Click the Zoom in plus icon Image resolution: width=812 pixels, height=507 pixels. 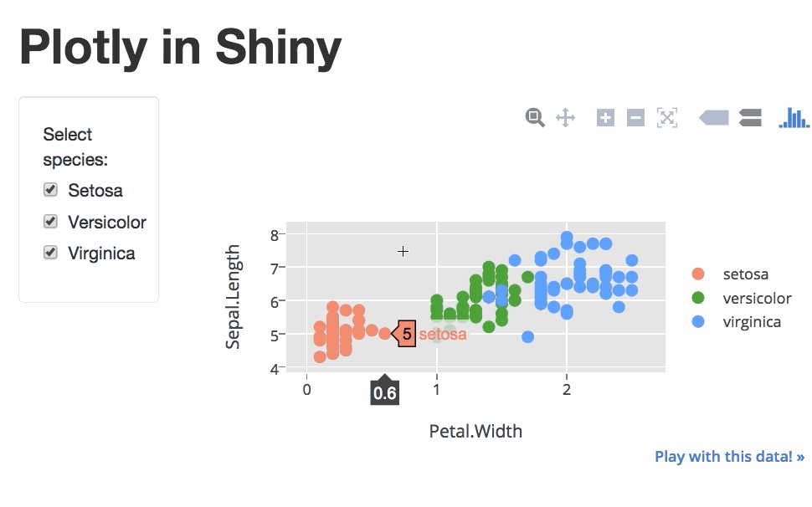pyautogui.click(x=605, y=118)
